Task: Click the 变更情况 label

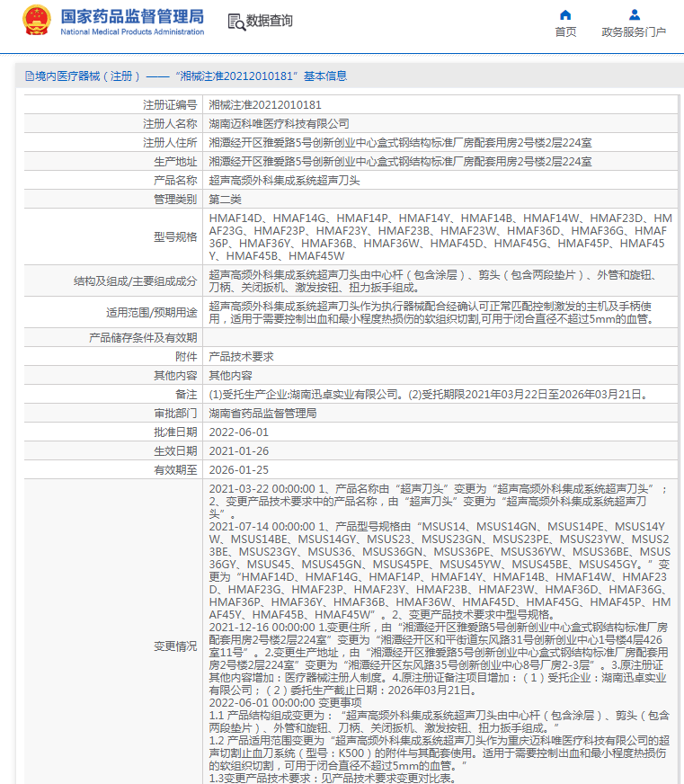Action: tap(175, 646)
